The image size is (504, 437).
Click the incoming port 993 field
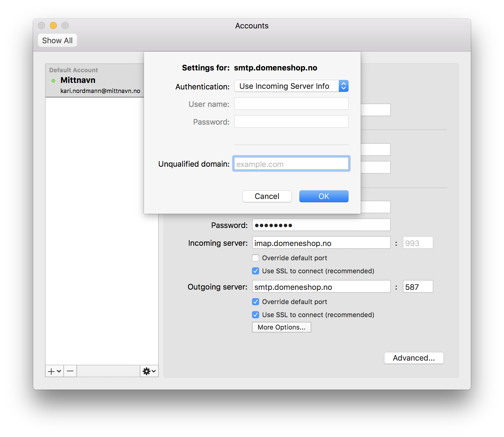(x=418, y=243)
